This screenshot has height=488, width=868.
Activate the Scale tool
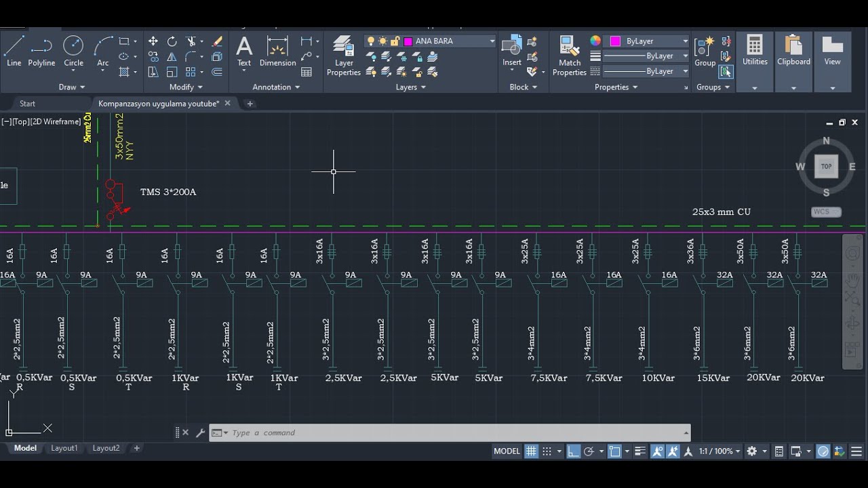click(172, 72)
